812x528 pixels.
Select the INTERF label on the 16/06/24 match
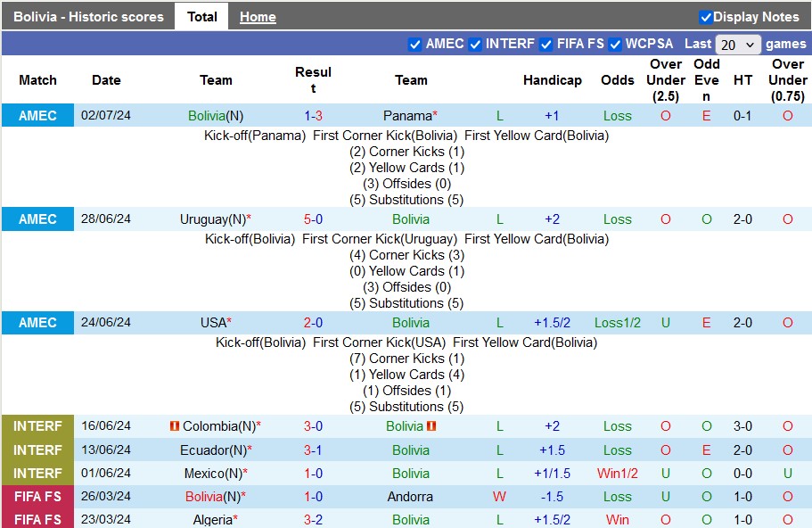tap(37, 426)
